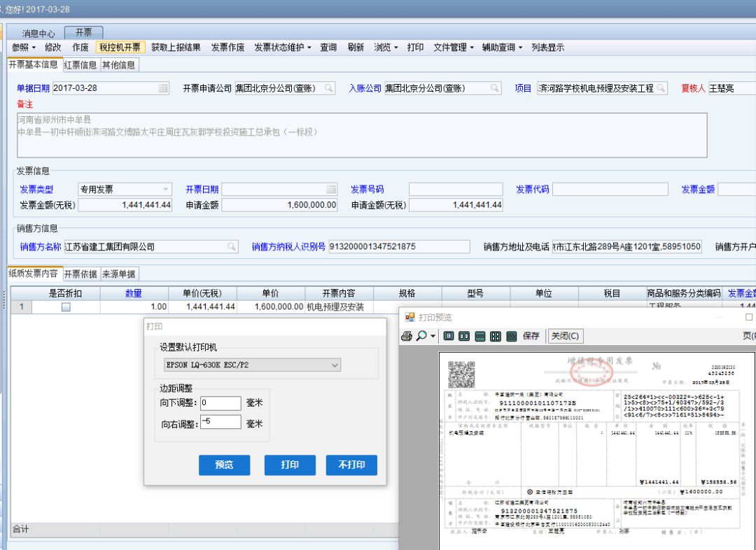
Task: Click 税控机开票 in the toolbar
Action: [x=120, y=48]
